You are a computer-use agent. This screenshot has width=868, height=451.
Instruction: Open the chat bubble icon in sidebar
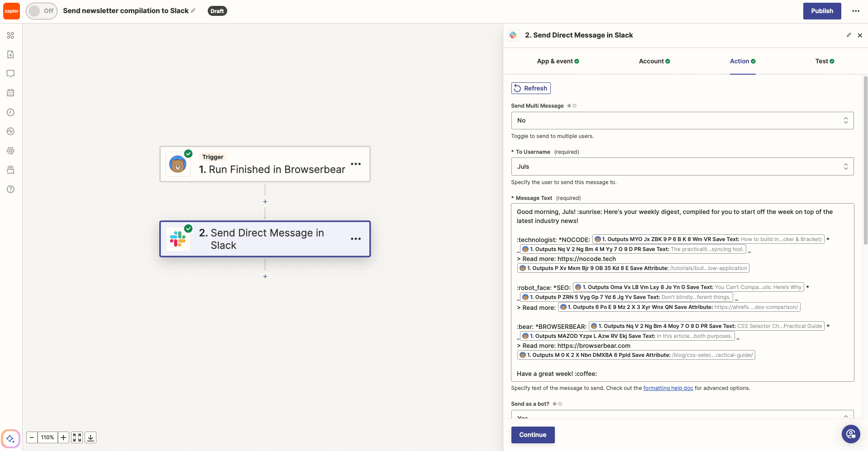point(10,73)
